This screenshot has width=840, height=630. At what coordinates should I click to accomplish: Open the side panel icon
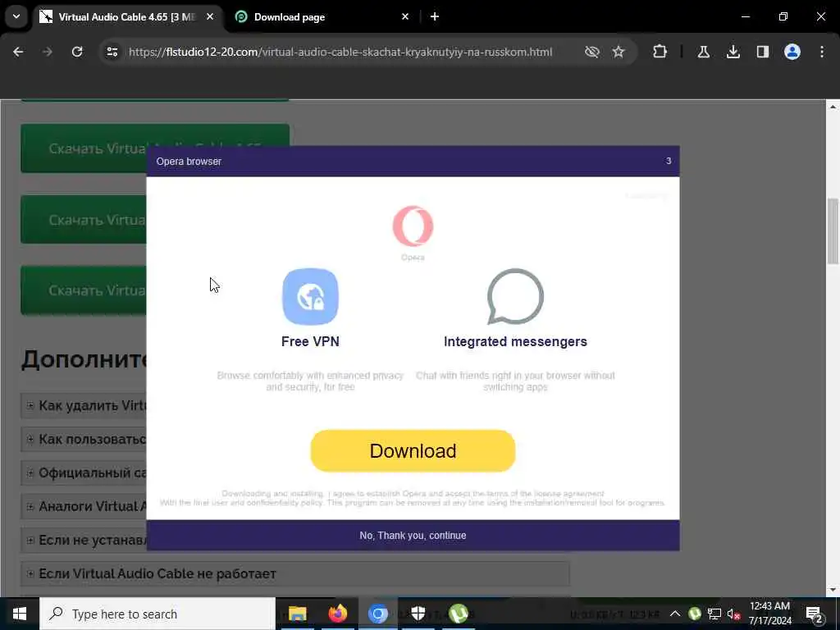tap(763, 52)
